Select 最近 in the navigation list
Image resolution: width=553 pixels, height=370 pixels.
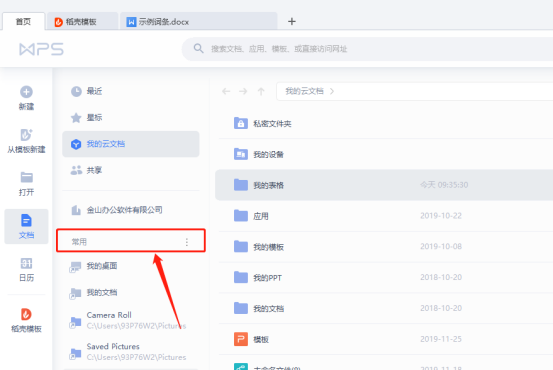pyautogui.click(x=131, y=91)
